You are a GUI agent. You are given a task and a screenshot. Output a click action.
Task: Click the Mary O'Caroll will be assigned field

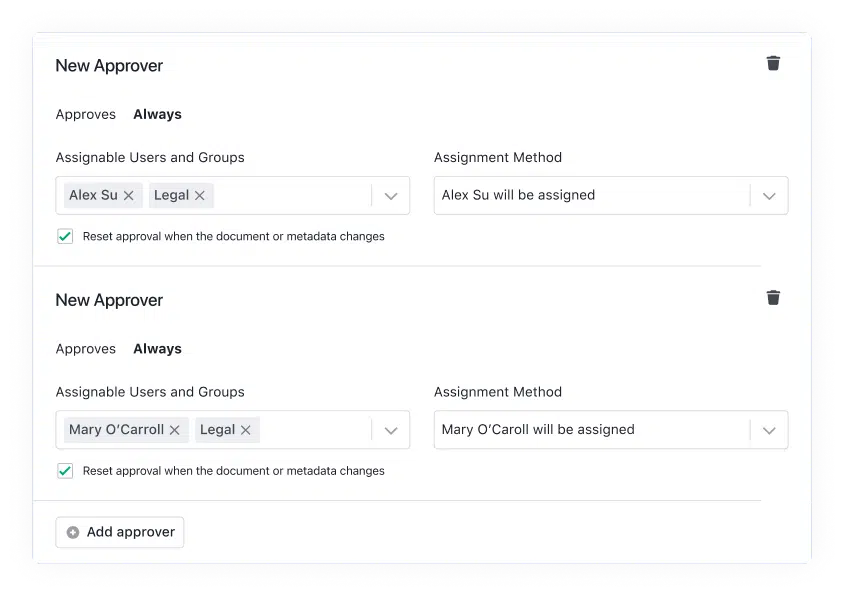point(590,429)
